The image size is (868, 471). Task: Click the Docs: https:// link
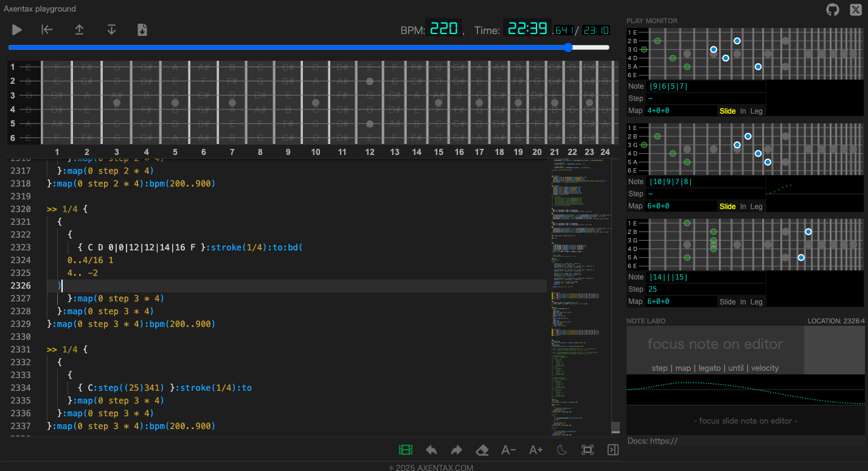point(652,441)
